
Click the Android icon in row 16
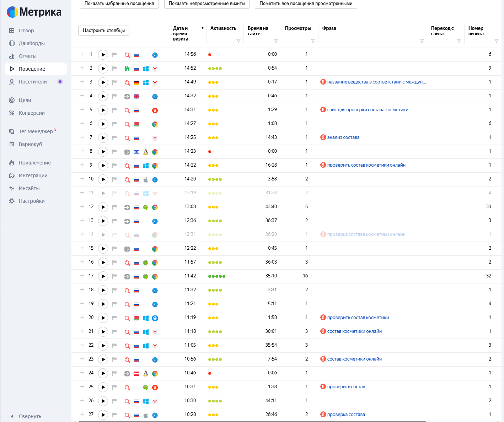tap(146, 263)
